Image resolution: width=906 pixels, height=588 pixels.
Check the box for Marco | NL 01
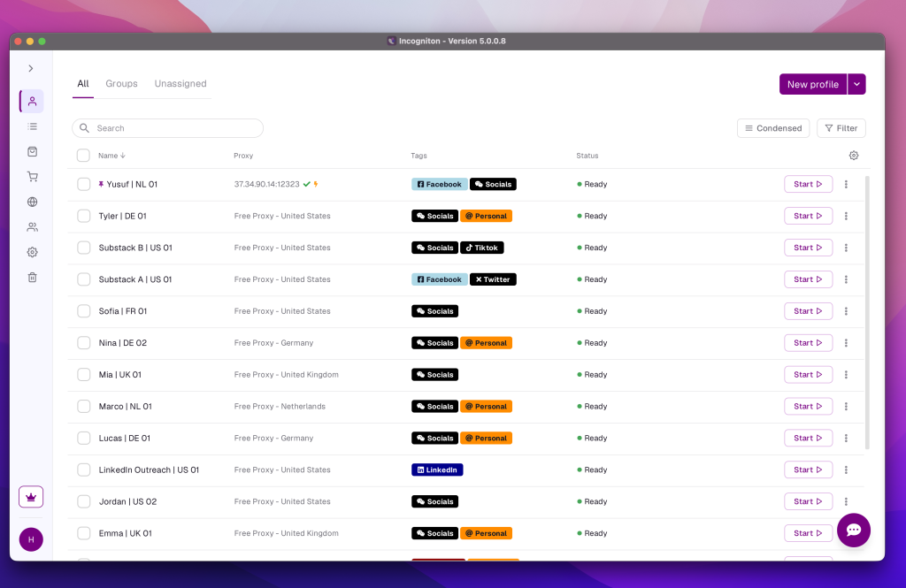pyautogui.click(x=84, y=407)
